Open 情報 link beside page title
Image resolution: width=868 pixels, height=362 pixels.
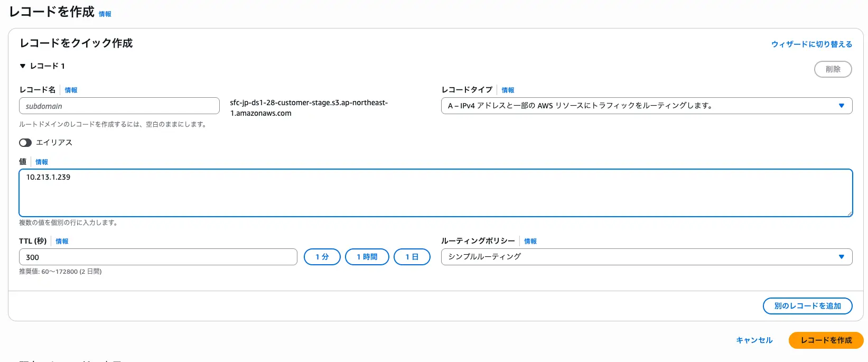(105, 14)
